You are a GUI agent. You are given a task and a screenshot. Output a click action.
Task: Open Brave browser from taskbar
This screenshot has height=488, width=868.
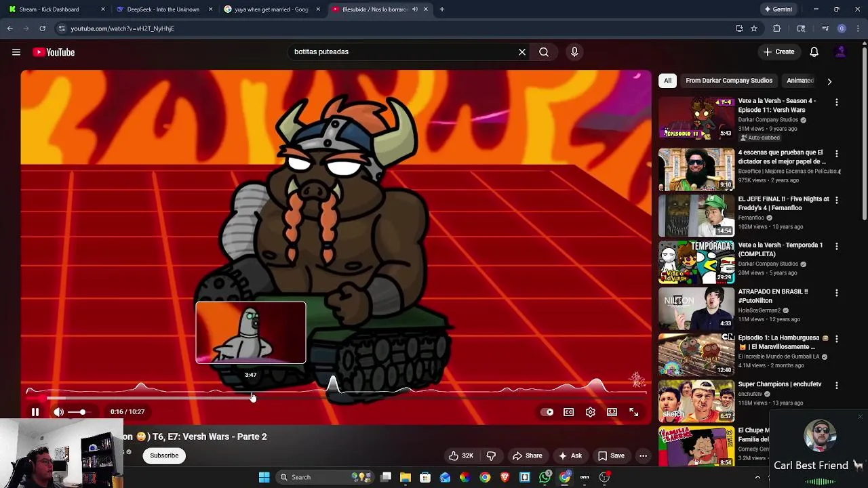pos(505,477)
